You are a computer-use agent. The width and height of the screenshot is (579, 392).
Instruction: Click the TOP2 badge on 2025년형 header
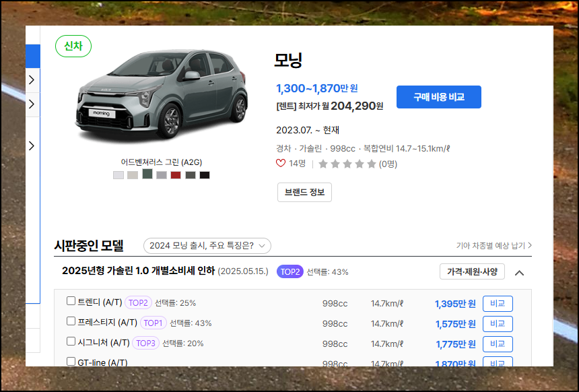pyautogui.click(x=290, y=271)
